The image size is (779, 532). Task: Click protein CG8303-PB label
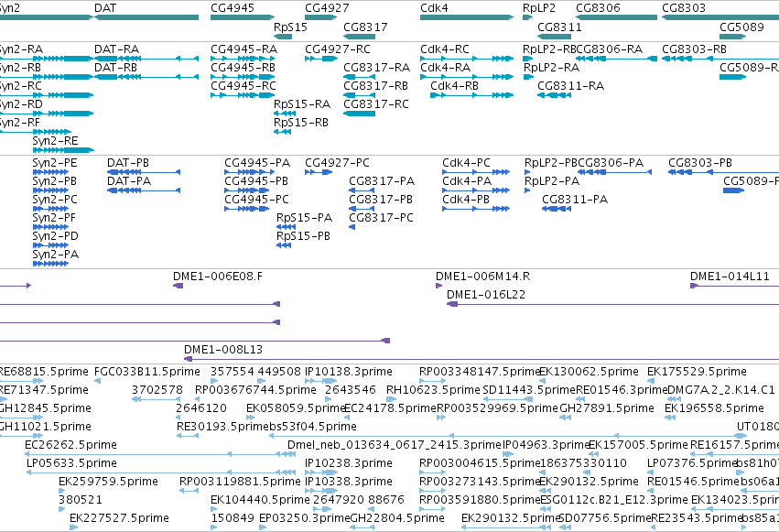click(700, 162)
